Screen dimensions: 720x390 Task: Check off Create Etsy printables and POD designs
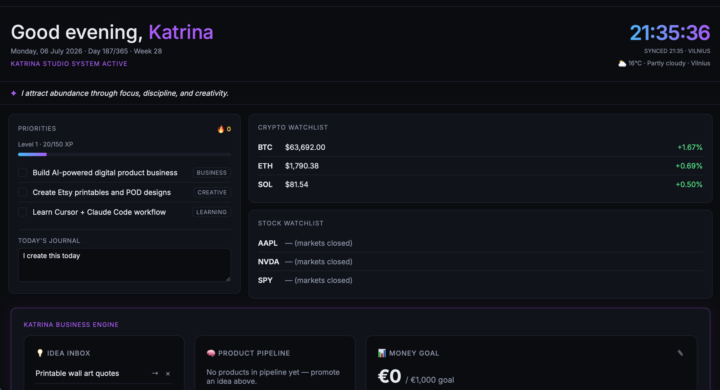(x=22, y=192)
